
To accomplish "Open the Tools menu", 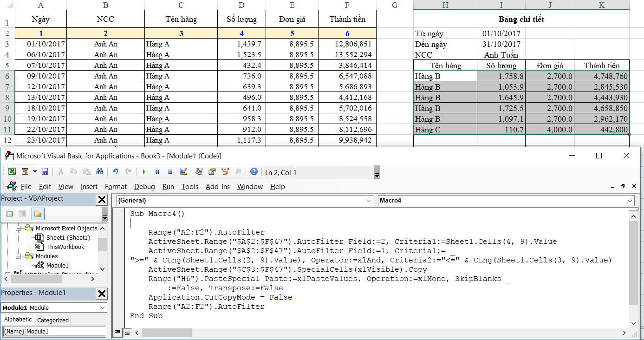I will pos(189,187).
